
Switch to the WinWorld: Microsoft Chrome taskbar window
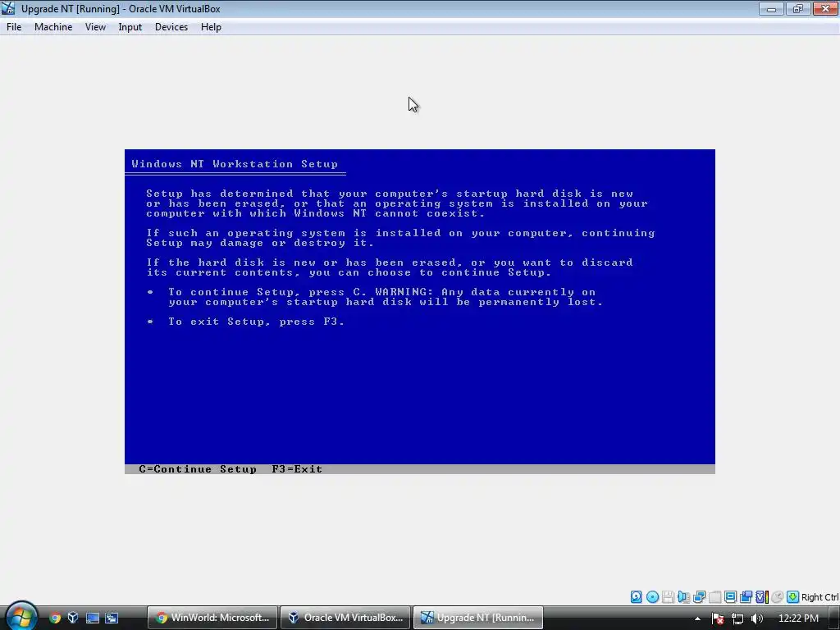coord(212,618)
